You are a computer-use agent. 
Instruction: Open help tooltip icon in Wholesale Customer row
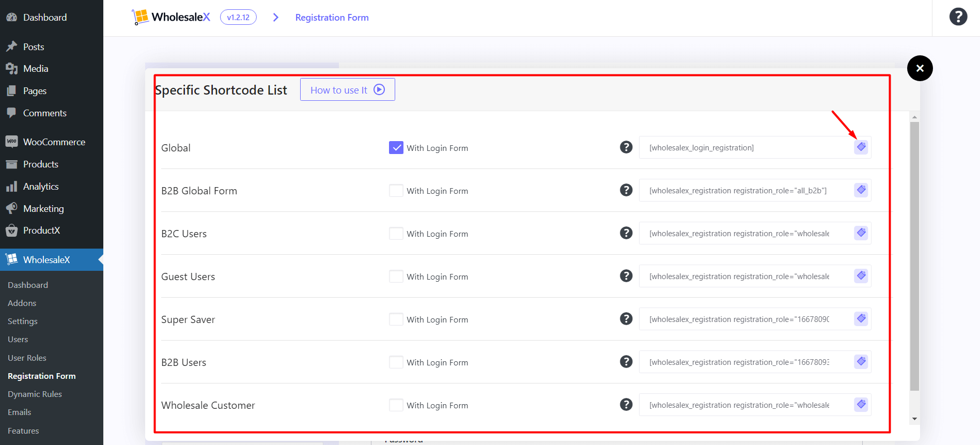(626, 405)
